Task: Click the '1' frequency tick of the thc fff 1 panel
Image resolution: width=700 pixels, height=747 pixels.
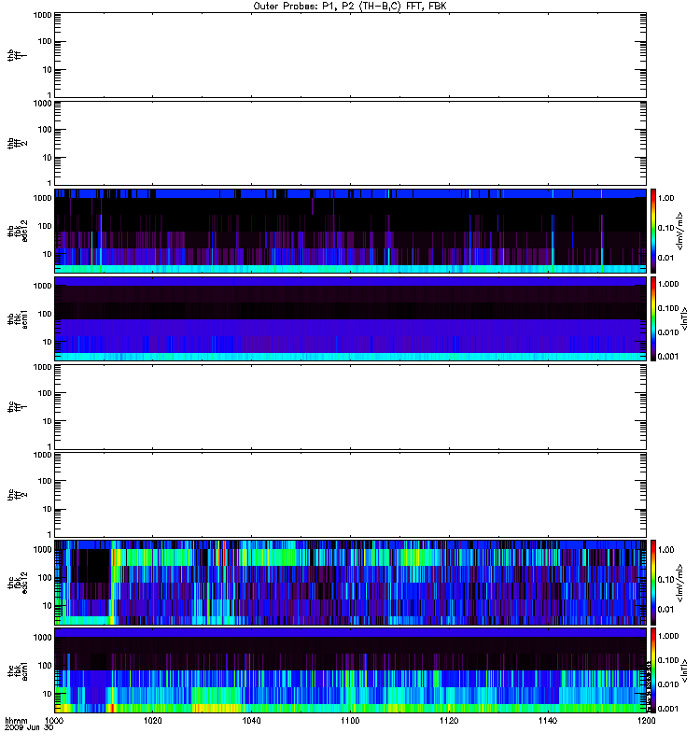Action: tap(49, 447)
